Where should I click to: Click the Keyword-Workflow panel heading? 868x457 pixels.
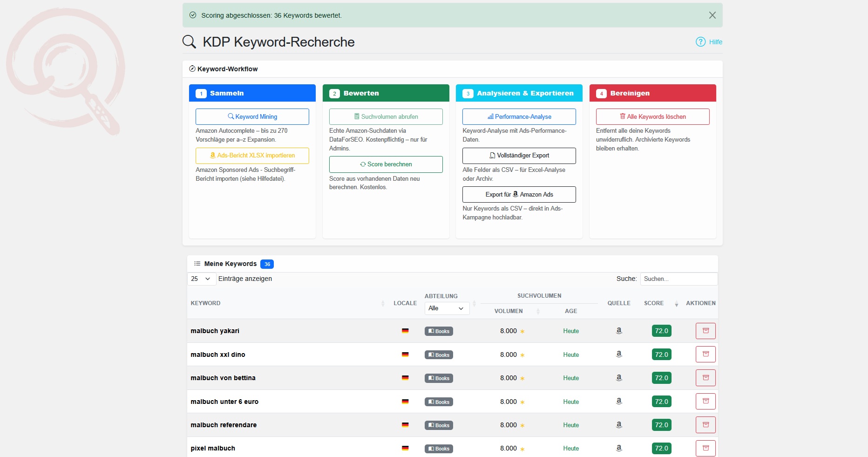click(224, 69)
